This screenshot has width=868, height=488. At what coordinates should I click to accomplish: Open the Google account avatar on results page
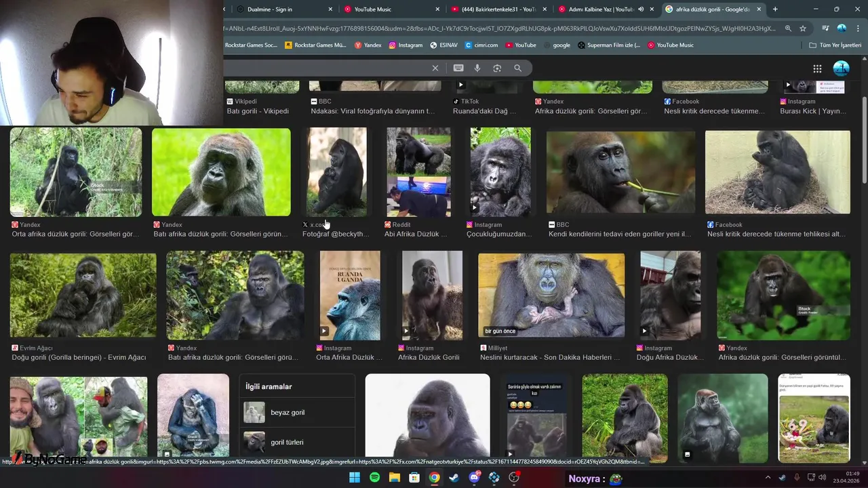click(841, 68)
